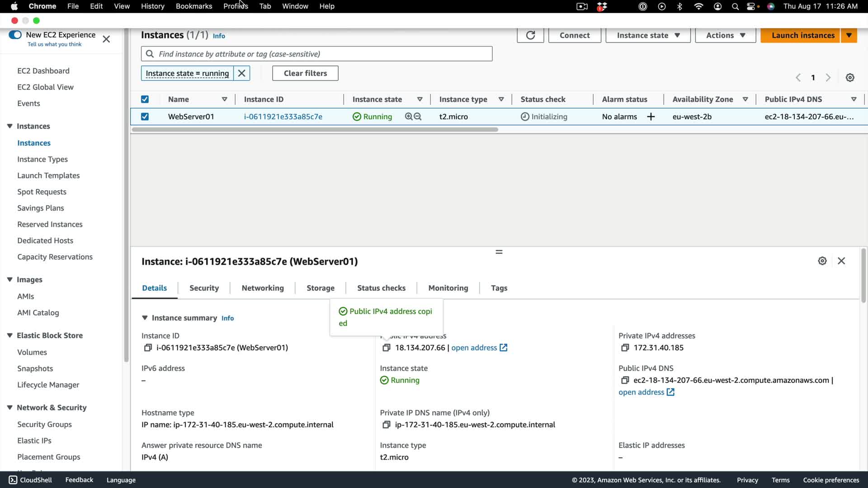Copy the Private IPv4 address 172.31.40.185
Image resolution: width=868 pixels, height=488 pixels.
pos(625,347)
